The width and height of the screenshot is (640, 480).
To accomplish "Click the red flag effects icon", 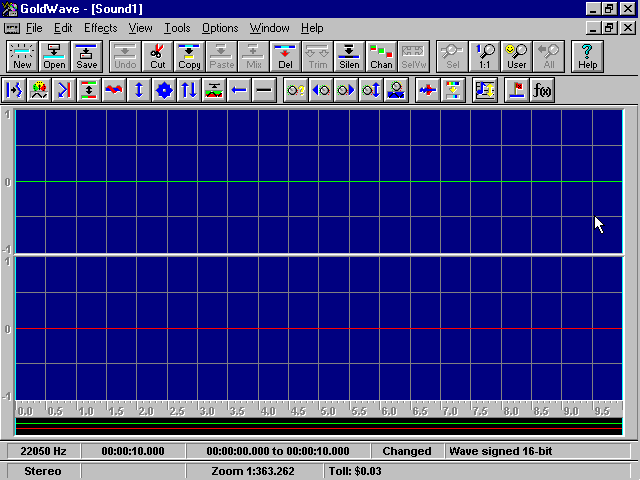I will [517, 90].
